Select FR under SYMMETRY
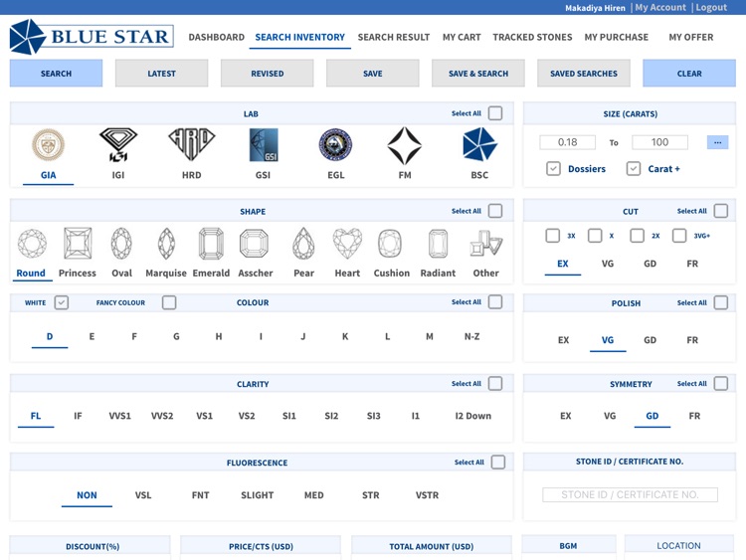This screenshot has width=746, height=560. point(694,416)
